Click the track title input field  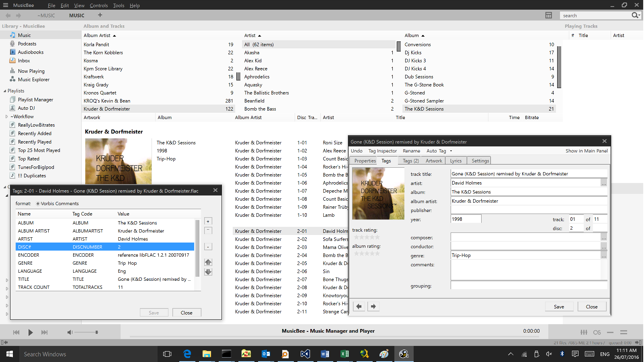click(x=528, y=174)
